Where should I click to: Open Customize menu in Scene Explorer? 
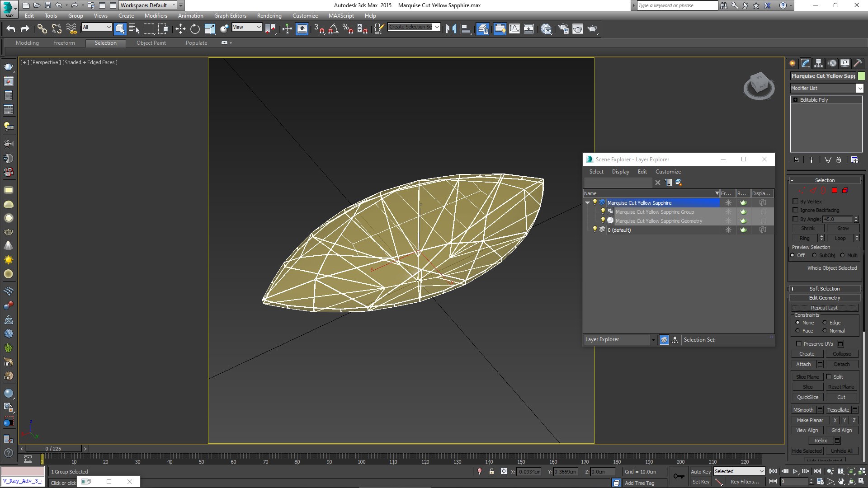click(x=668, y=172)
